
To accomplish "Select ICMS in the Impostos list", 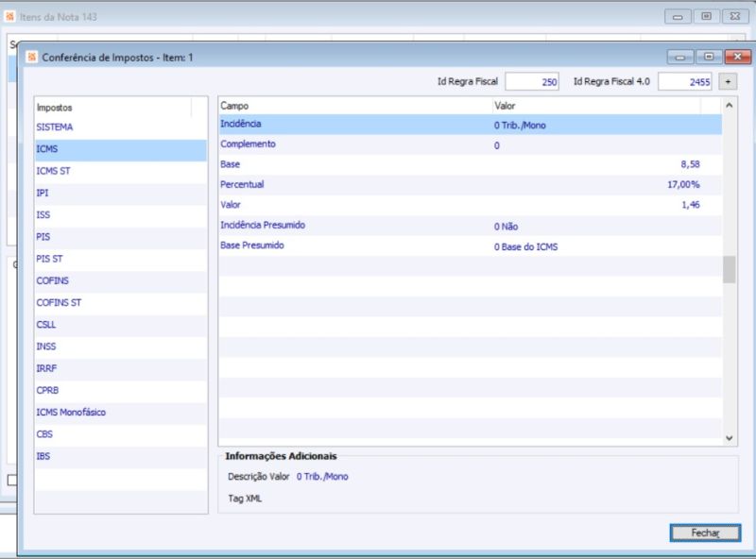I will pyautogui.click(x=121, y=149).
